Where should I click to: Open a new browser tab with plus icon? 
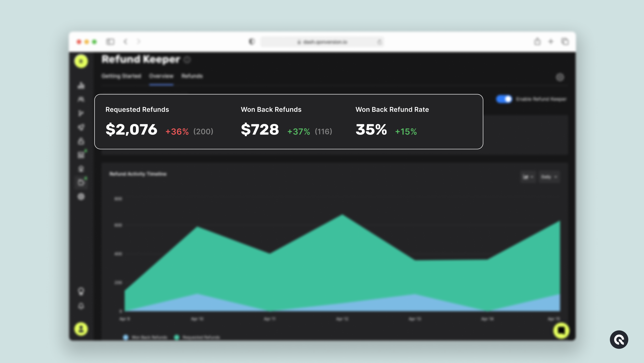click(x=551, y=41)
